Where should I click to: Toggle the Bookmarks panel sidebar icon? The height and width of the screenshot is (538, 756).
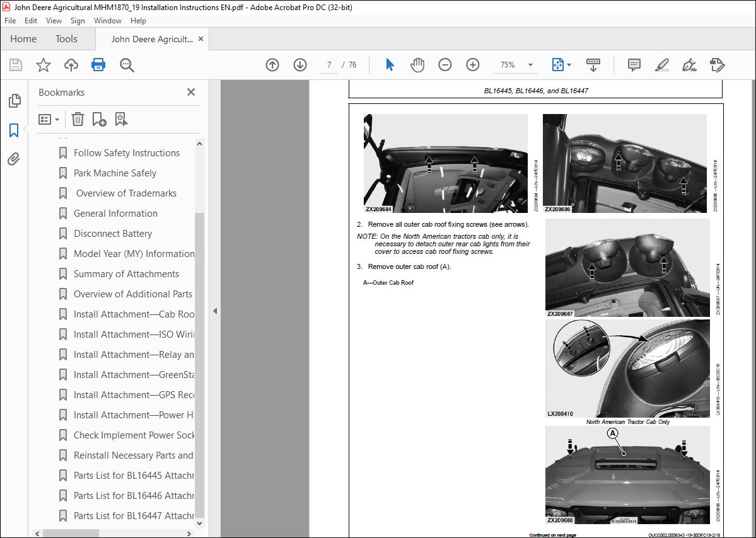[14, 130]
